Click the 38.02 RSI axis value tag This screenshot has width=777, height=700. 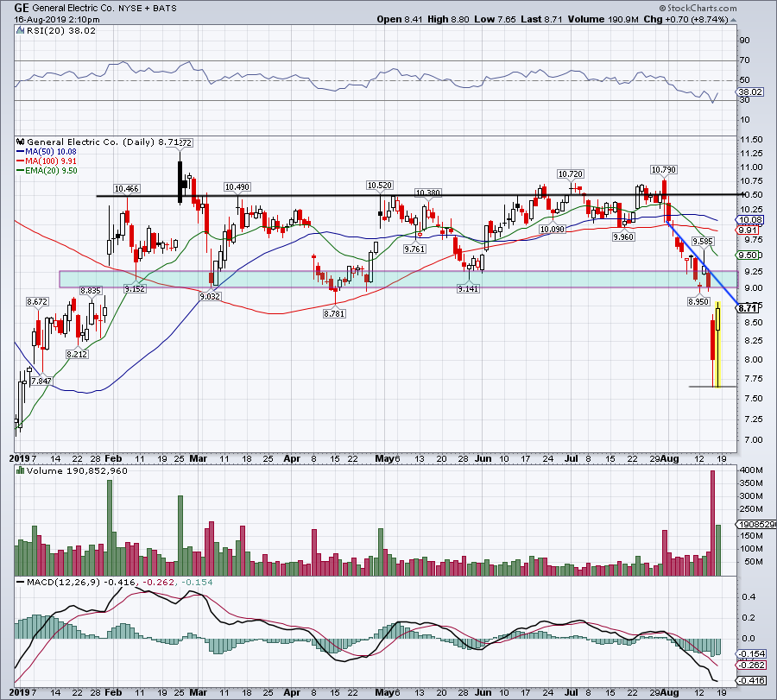tap(750, 92)
